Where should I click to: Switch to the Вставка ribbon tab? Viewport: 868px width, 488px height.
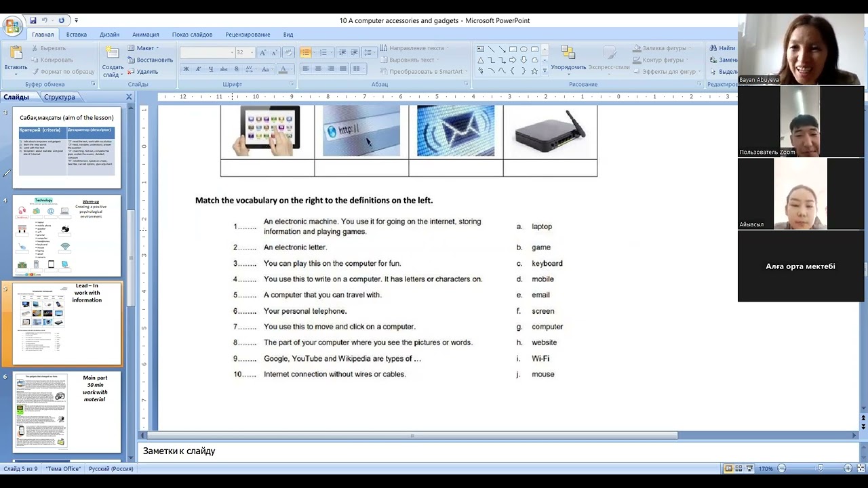click(76, 35)
